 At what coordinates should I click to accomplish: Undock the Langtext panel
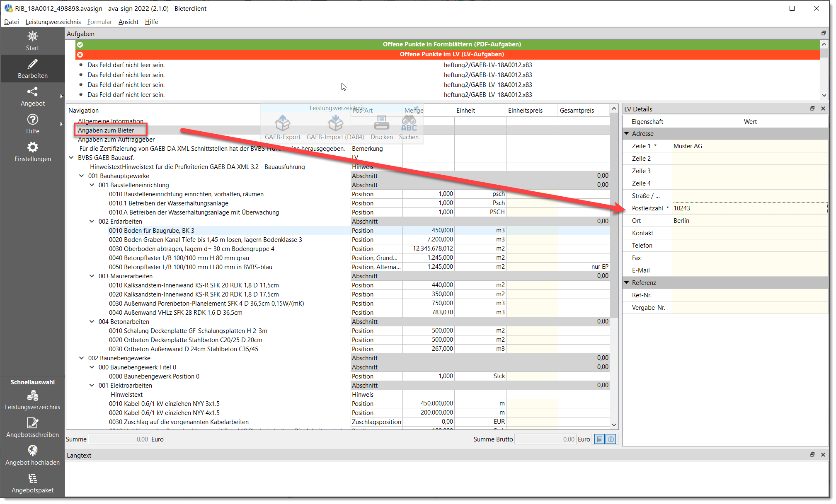coord(812,455)
